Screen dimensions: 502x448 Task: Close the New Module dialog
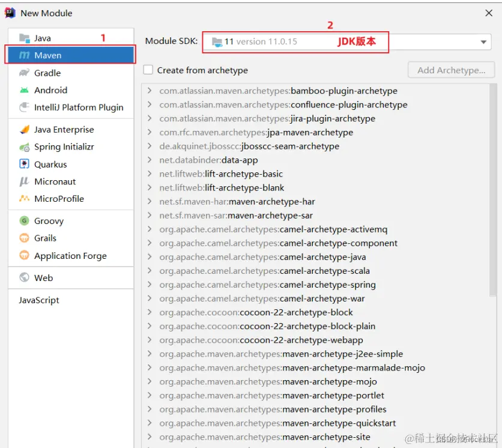489,13
